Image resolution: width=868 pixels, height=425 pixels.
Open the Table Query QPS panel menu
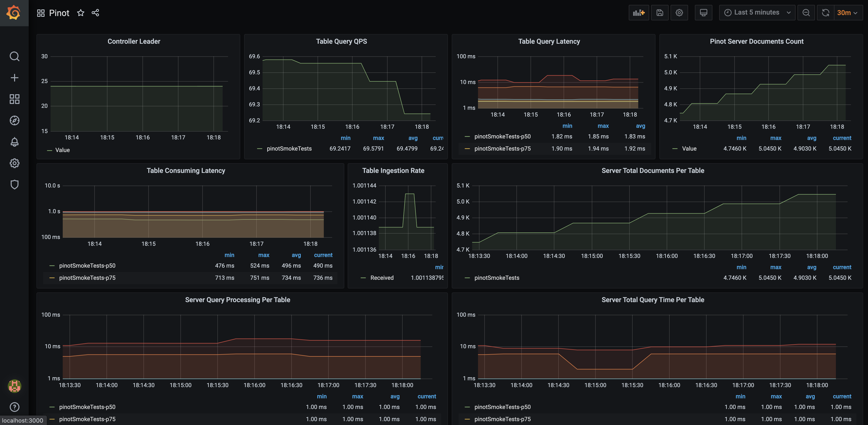click(341, 41)
